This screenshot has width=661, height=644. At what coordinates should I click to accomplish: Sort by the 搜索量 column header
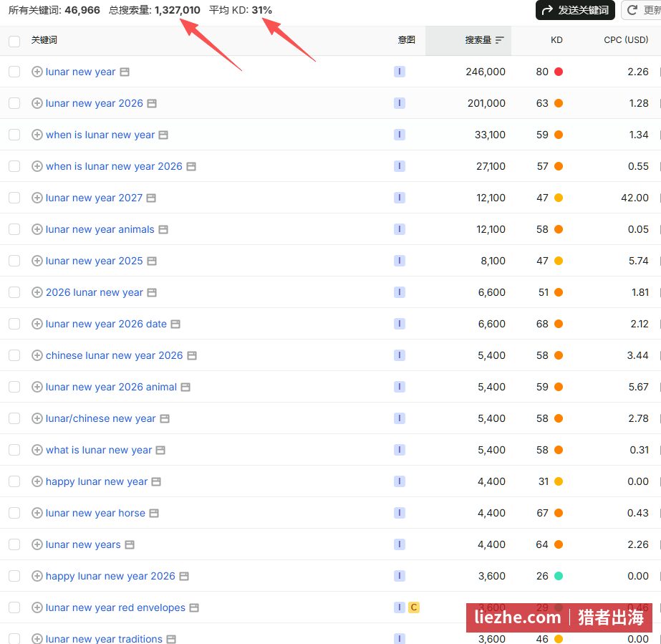tap(478, 40)
